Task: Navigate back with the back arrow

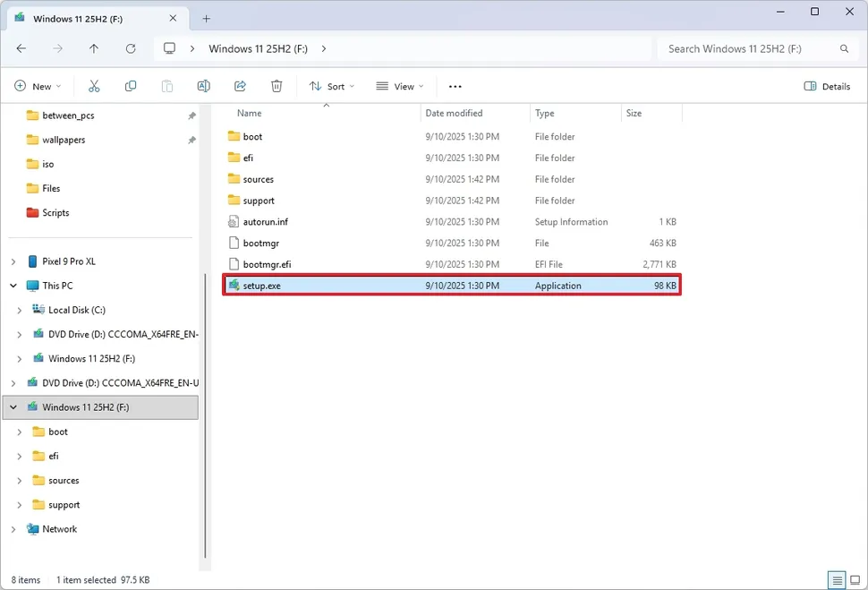Action: [x=21, y=48]
